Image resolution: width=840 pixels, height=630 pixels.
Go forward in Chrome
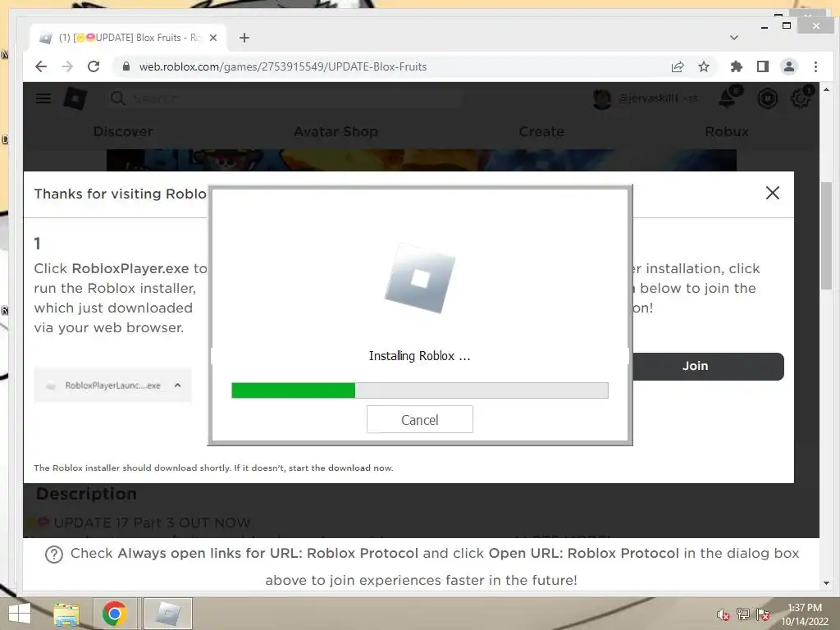click(67, 66)
